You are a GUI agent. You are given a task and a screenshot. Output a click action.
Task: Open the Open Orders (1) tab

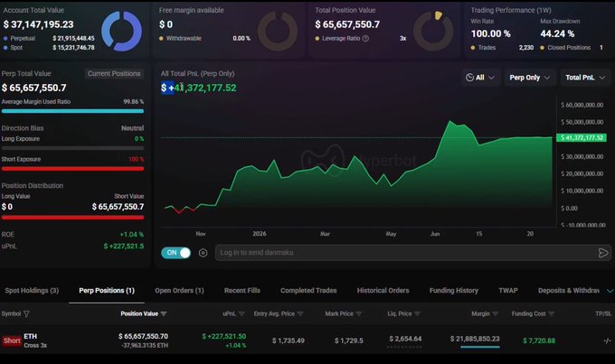pyautogui.click(x=179, y=290)
